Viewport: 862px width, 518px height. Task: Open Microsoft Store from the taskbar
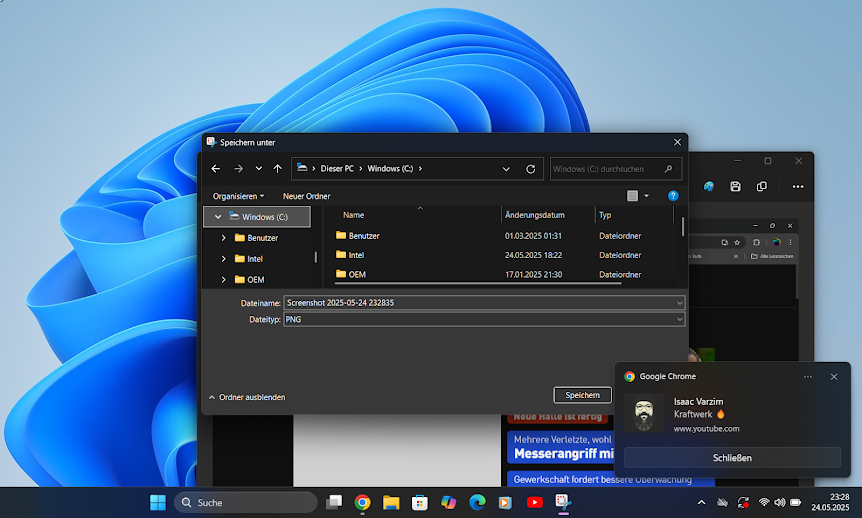point(419,503)
